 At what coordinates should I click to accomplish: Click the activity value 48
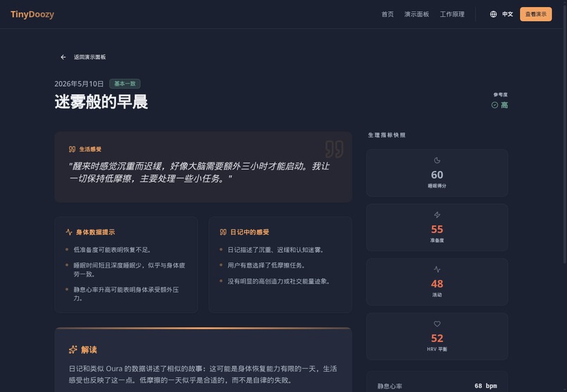coord(437,284)
